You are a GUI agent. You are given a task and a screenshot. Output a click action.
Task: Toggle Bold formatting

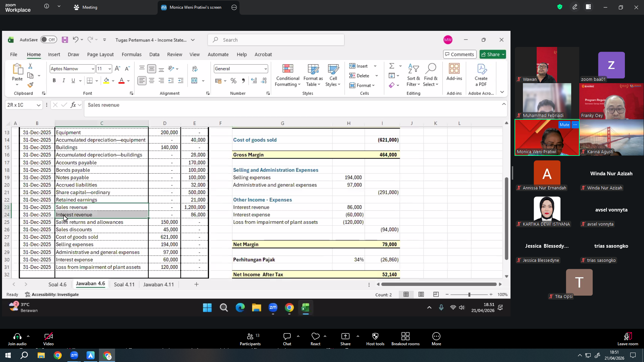click(54, 81)
